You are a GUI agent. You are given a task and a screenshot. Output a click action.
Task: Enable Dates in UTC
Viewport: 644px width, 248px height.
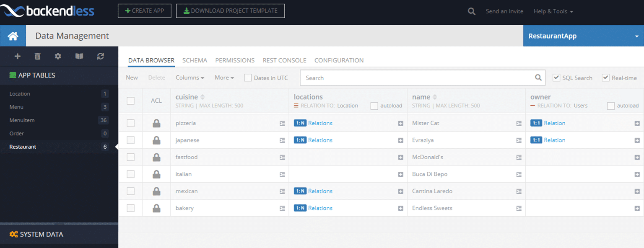tap(247, 77)
